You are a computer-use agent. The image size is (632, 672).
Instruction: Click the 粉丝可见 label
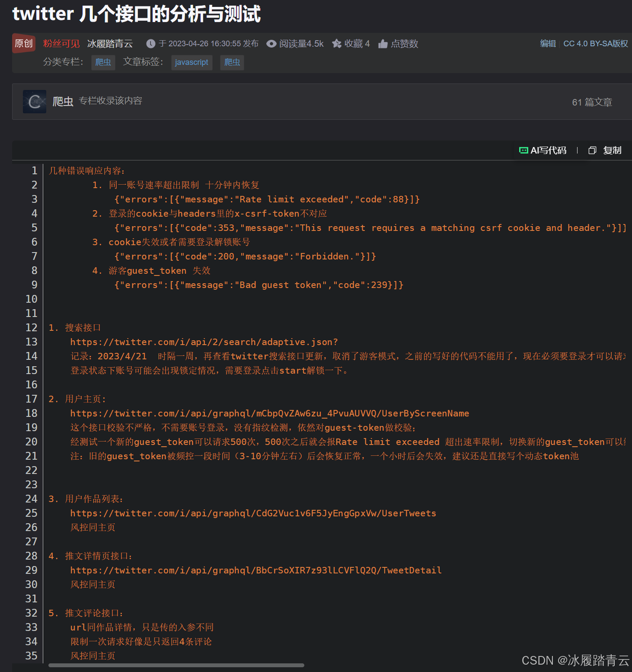(x=61, y=44)
